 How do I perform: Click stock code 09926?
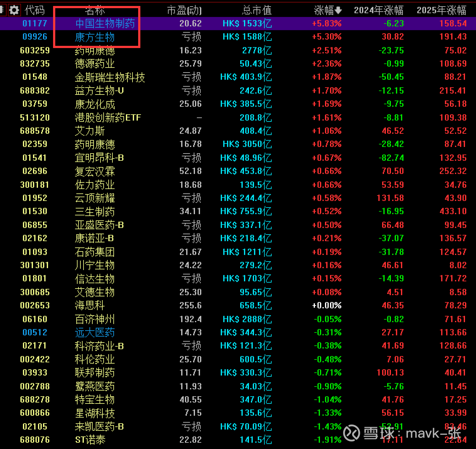pos(35,37)
